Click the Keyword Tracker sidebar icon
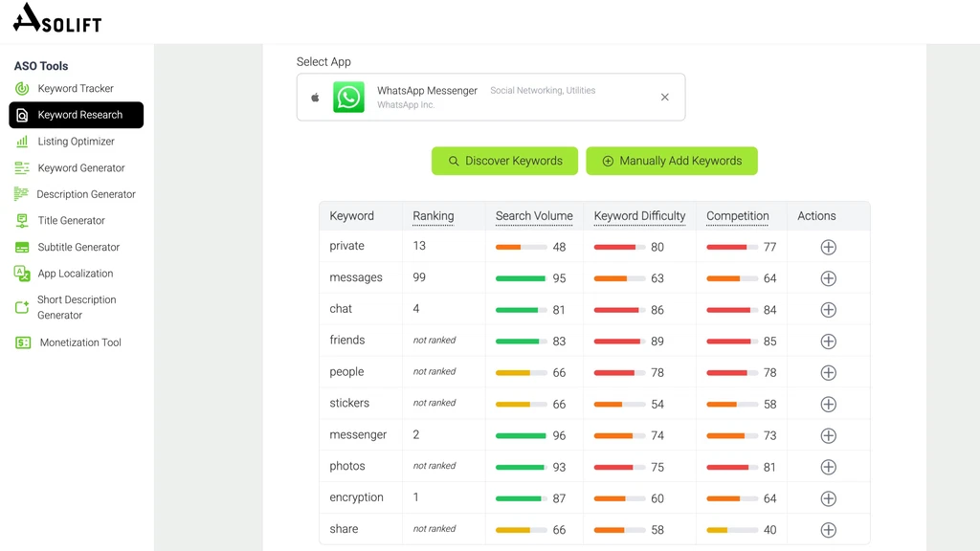980x551 pixels. [x=22, y=88]
